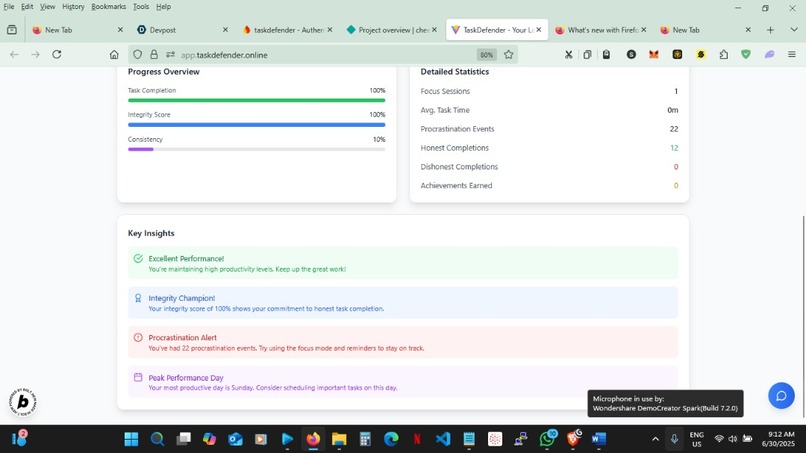Switch to What's new with Firefox tab
The height and width of the screenshot is (453, 806).
(598, 30)
